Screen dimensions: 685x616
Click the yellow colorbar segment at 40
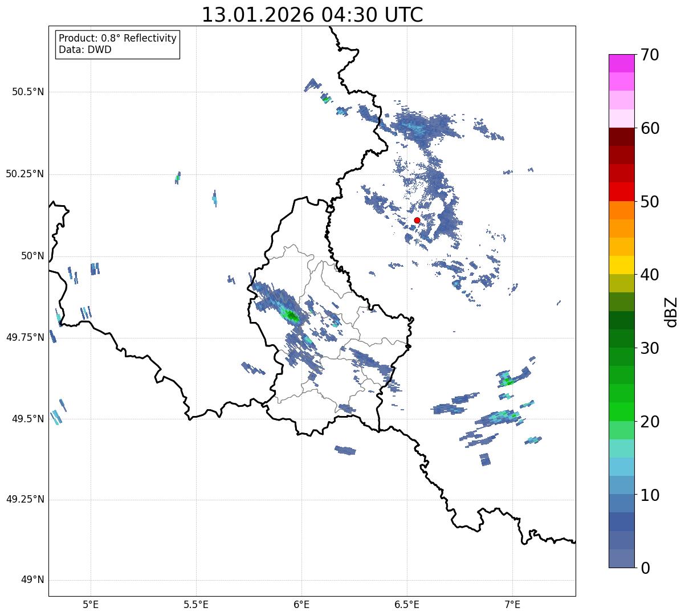coord(622,265)
